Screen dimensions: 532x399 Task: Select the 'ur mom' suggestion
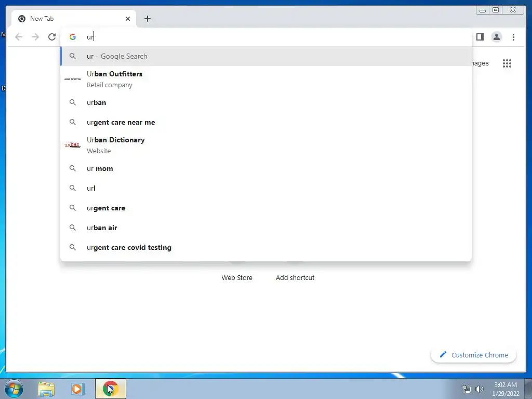[x=266, y=169]
